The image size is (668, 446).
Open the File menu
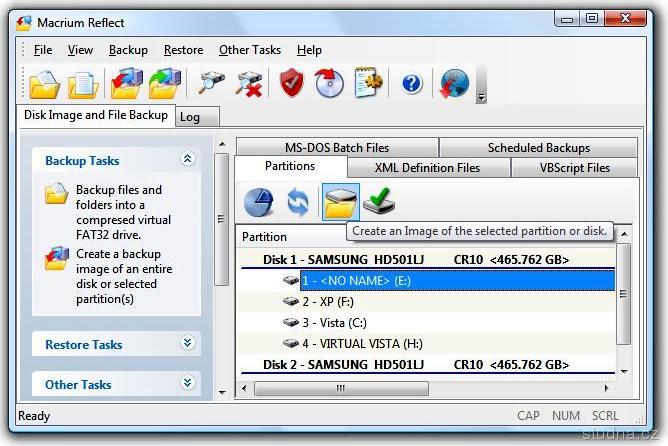[43, 50]
